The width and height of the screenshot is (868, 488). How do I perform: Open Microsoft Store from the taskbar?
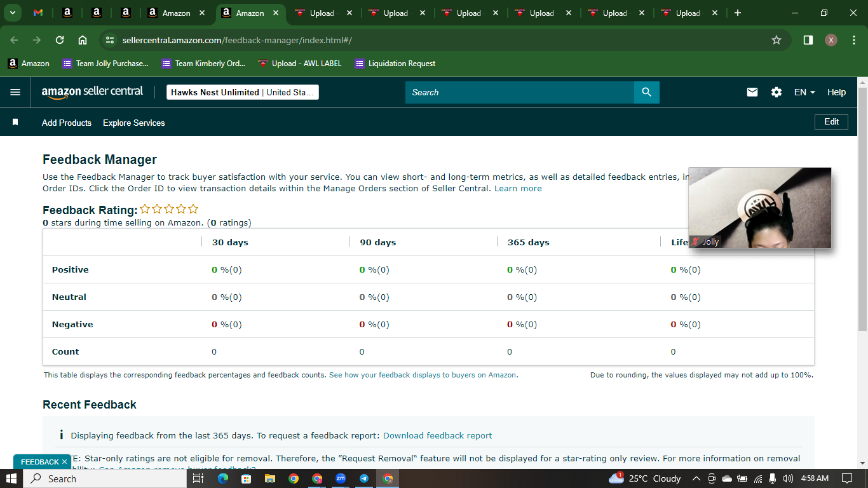(246, 478)
